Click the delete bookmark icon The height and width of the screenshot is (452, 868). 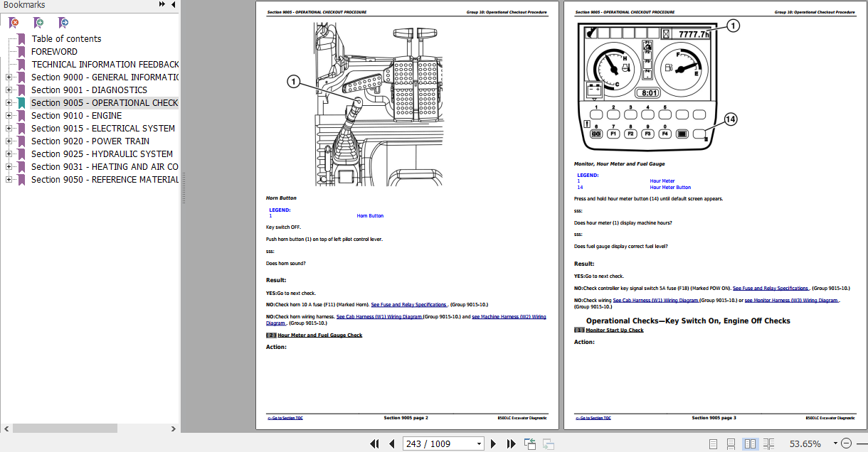click(14, 23)
